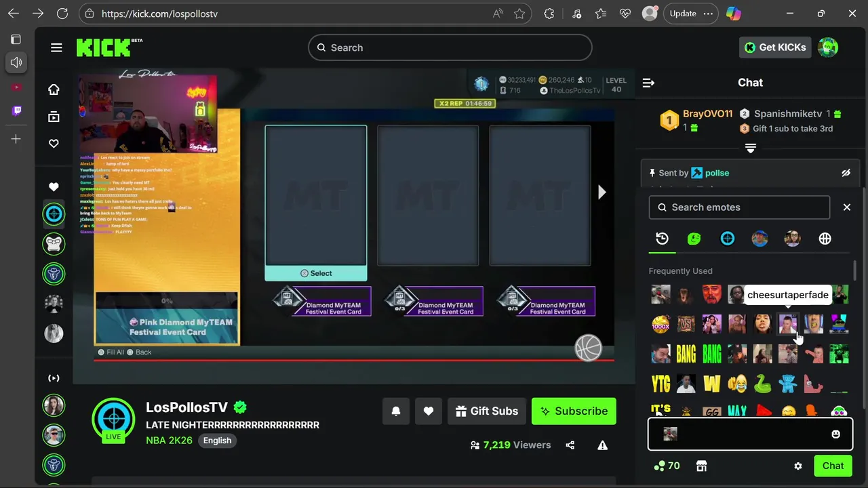
Task: Open the glasses avatar emote tab
Action: 792,239
